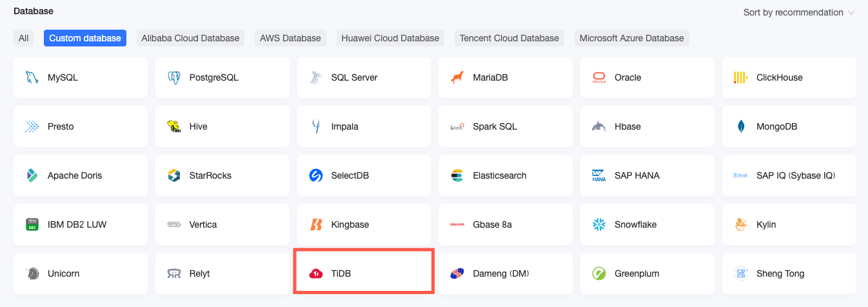
Task: Click the Snowflake icon
Action: pyautogui.click(x=599, y=224)
